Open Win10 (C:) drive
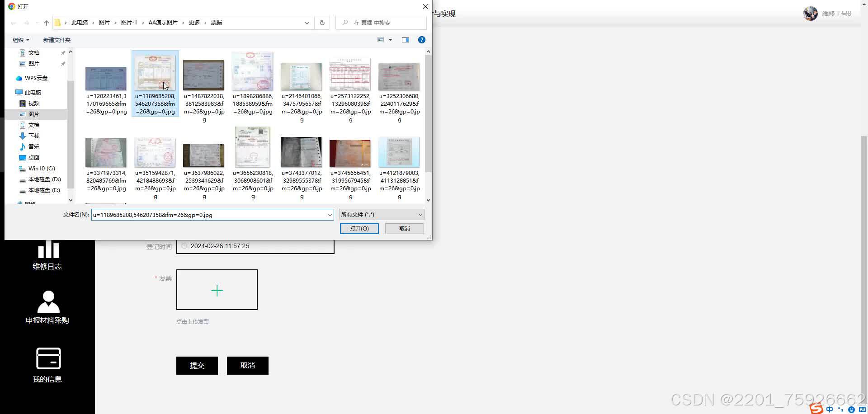Screen dimensions: 868x414 pos(42,169)
